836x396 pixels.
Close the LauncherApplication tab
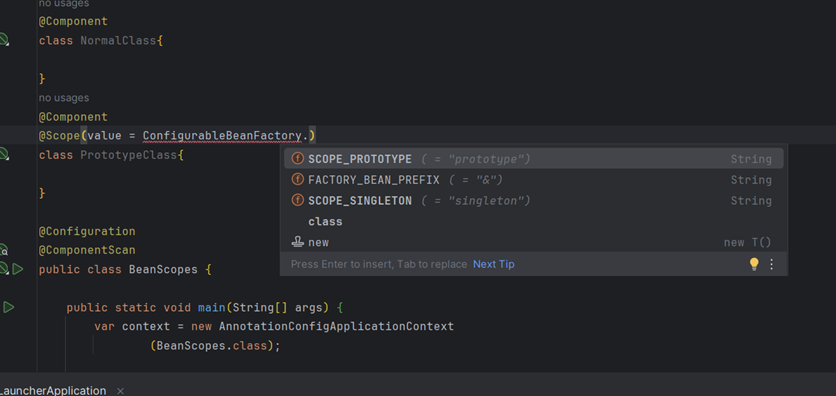(x=120, y=391)
